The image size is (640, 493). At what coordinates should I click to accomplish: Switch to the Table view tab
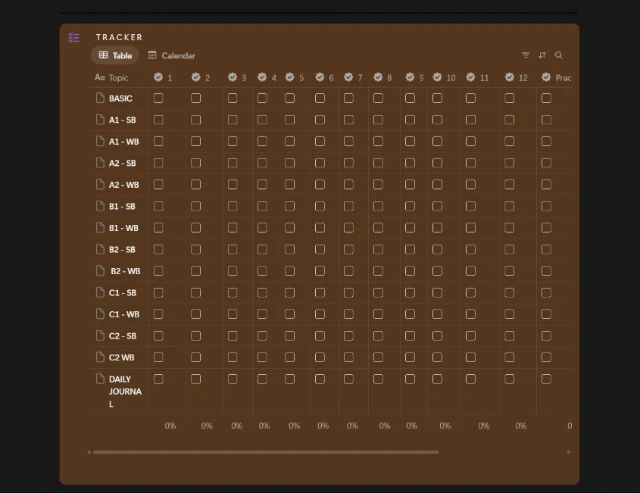pos(116,56)
